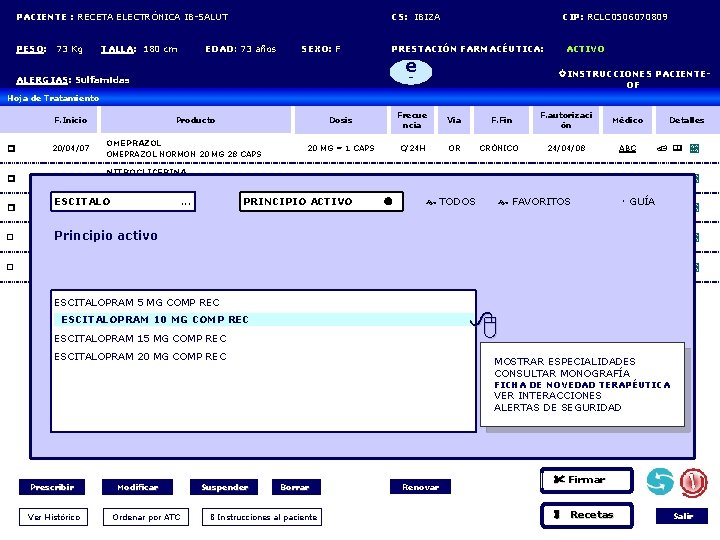Click the green grid icon for Omeprazol
The image size is (720, 540).
tap(694, 148)
